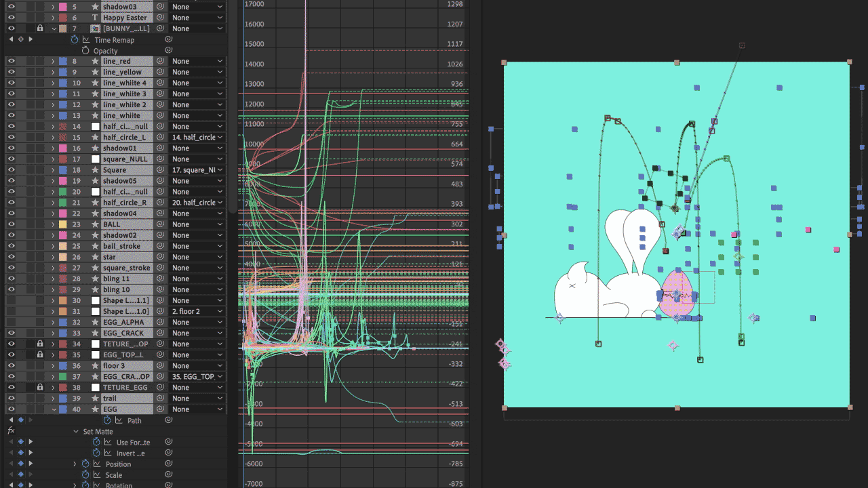Click the lock icon on BUNNY layer 7

40,28
